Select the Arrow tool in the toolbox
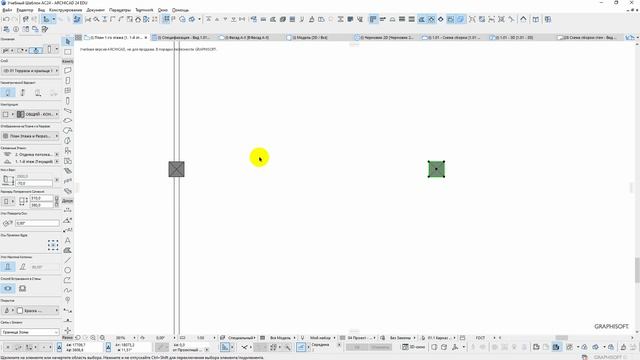 coord(68,41)
